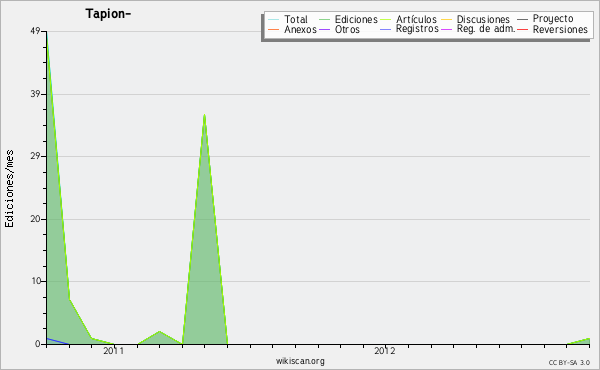Click the 29 y-axis value

35,156
